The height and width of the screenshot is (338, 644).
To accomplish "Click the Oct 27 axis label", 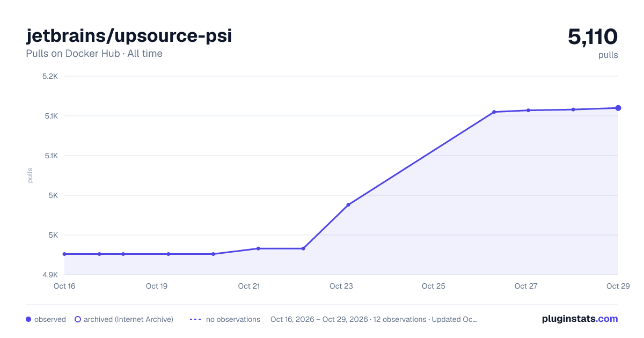I will click(x=526, y=286).
